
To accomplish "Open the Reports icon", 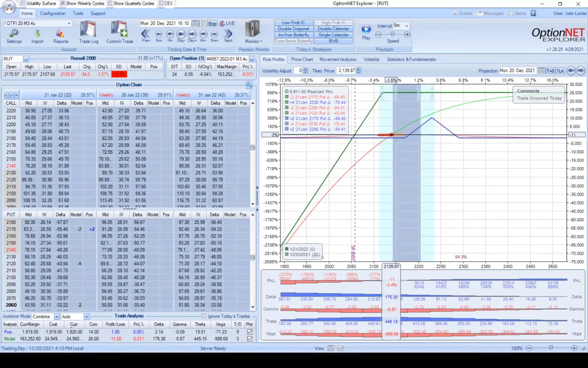I will [61, 36].
